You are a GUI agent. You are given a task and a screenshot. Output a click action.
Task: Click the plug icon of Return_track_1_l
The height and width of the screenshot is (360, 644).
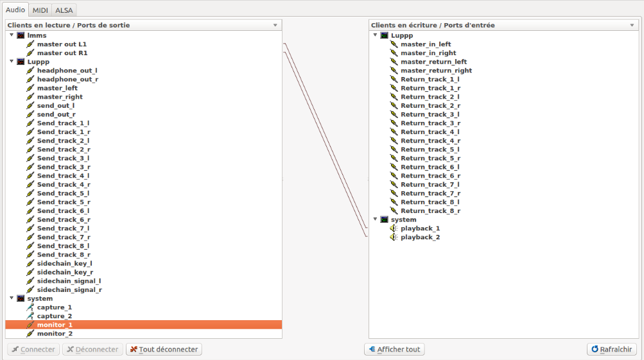coord(394,79)
